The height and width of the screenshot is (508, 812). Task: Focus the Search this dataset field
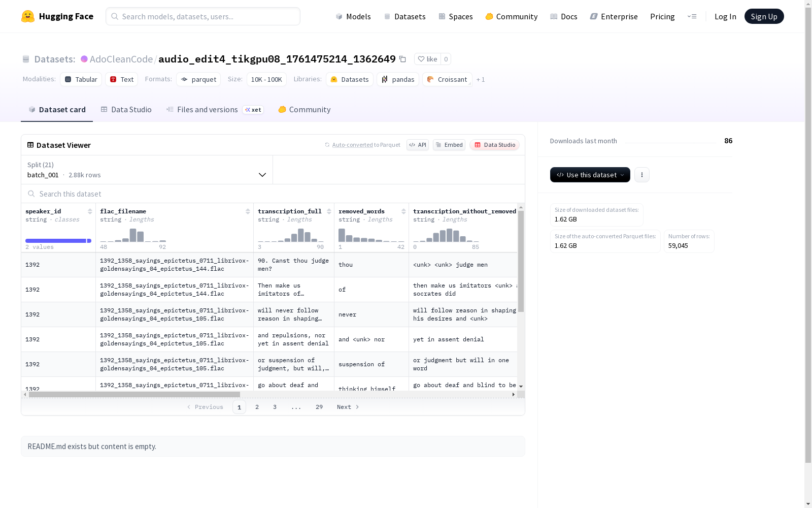pos(273,194)
